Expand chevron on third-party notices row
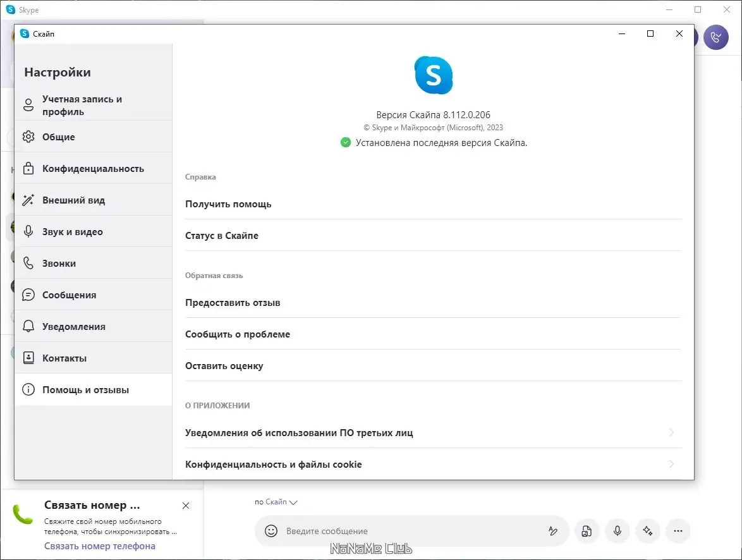Image resolution: width=742 pixels, height=560 pixels. pyautogui.click(x=671, y=432)
